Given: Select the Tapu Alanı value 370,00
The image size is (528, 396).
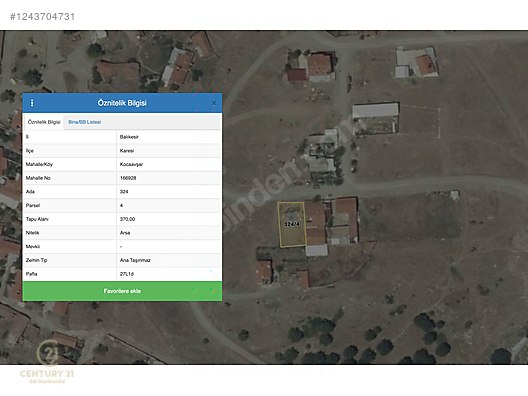Looking at the screenshot, I should [x=127, y=219].
